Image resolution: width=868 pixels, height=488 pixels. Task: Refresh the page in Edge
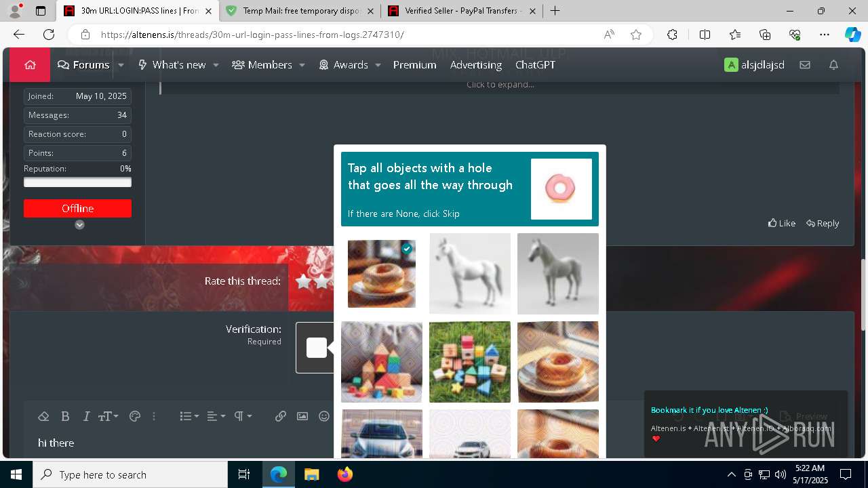pyautogui.click(x=49, y=35)
